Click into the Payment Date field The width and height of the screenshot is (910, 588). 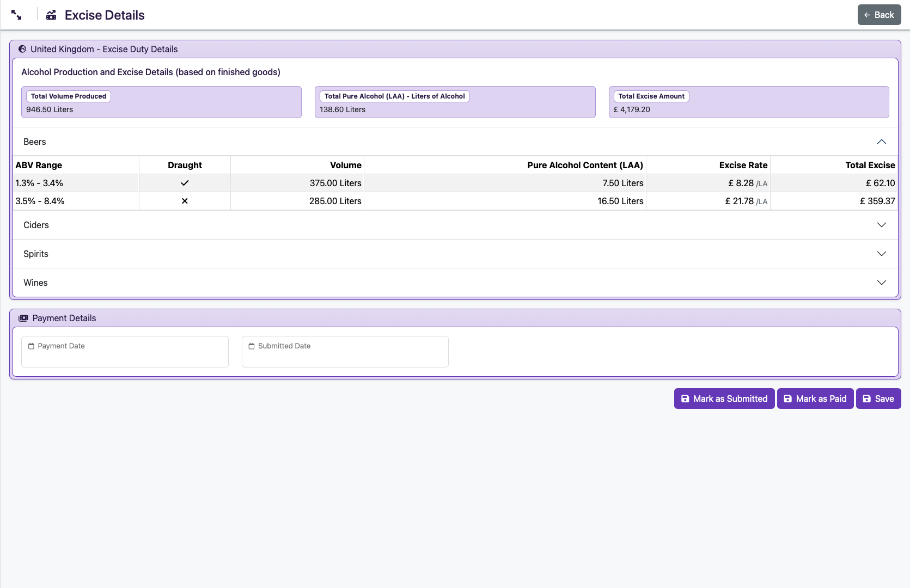pos(125,356)
